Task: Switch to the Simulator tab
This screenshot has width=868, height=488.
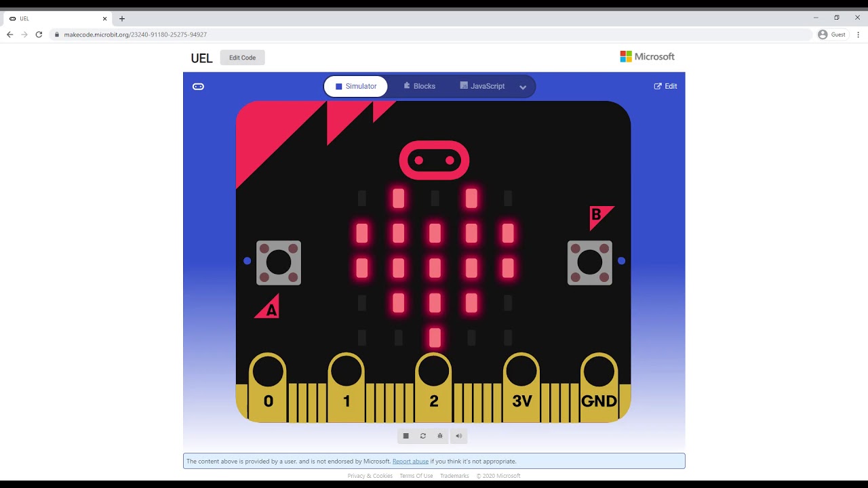Action: point(356,86)
